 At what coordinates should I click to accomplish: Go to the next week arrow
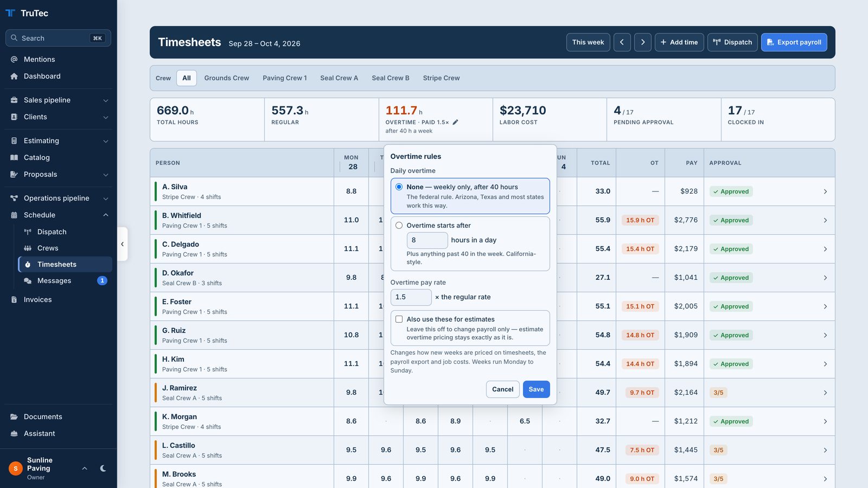click(x=643, y=42)
